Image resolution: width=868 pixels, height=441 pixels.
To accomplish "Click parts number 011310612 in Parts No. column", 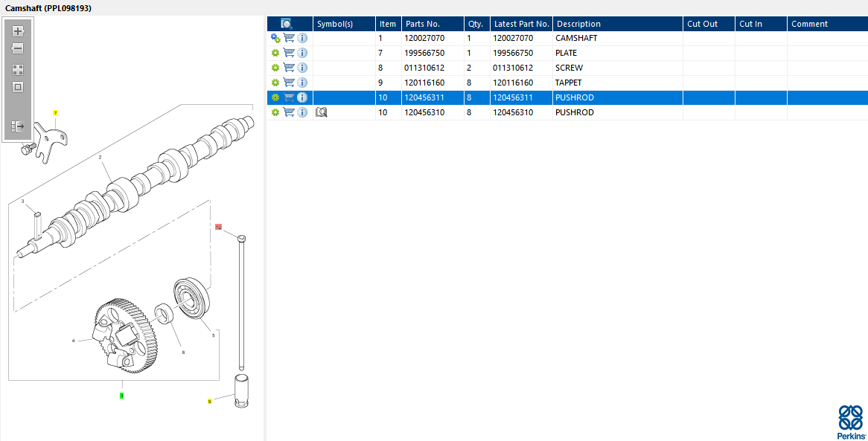I will (x=424, y=68).
